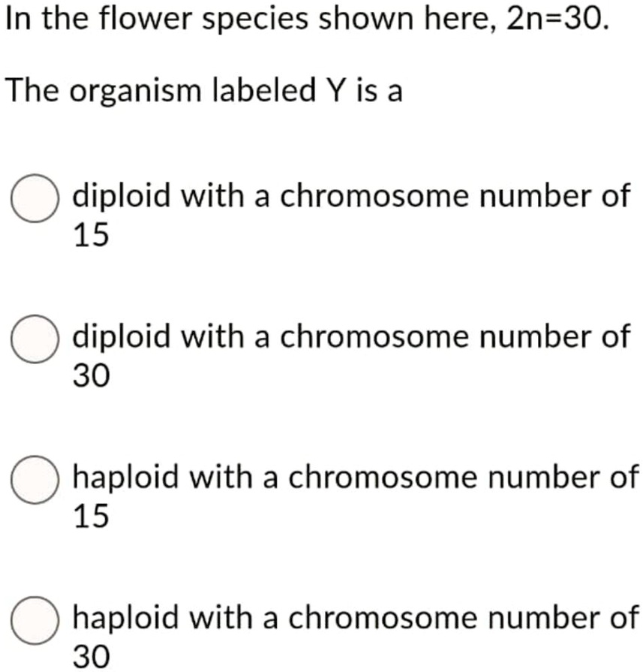
Task: Select the radio button for haploid 15
Action: (33, 478)
